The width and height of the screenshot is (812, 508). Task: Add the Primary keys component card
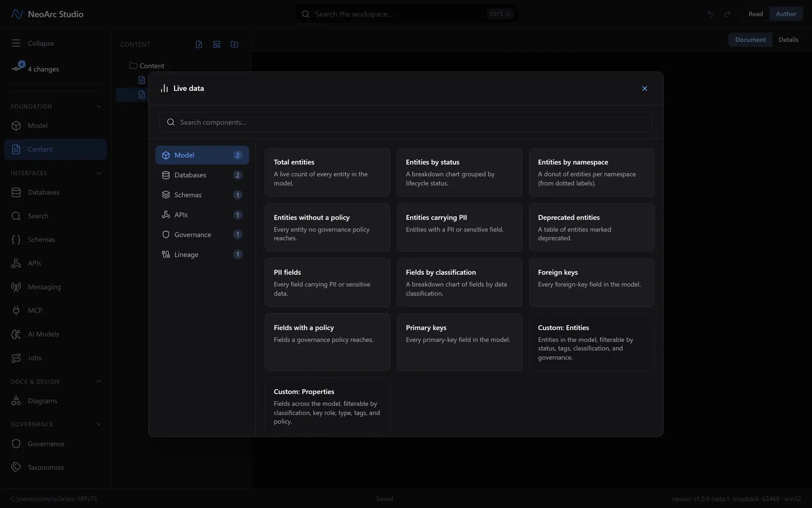(x=459, y=342)
